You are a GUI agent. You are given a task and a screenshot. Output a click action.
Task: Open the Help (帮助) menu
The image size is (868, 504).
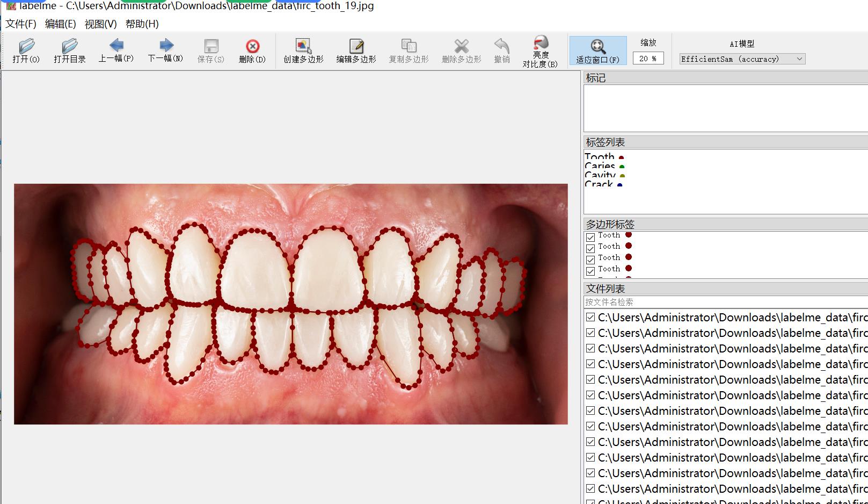tap(142, 24)
